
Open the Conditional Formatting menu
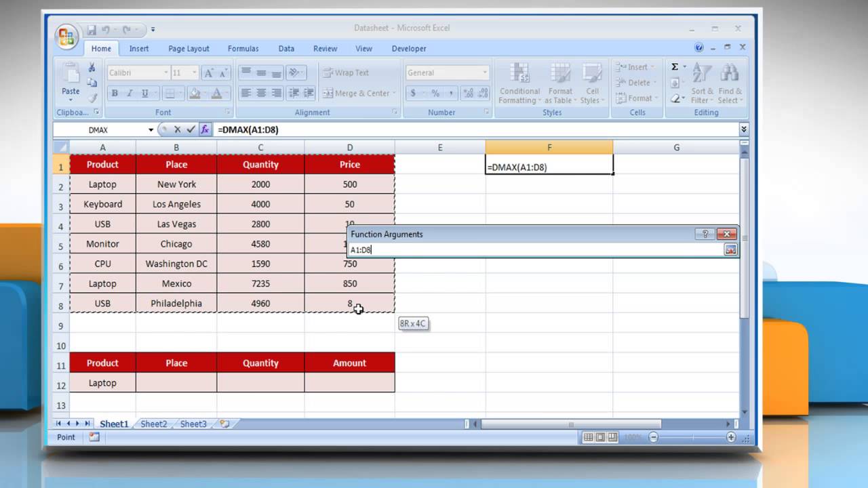click(519, 83)
